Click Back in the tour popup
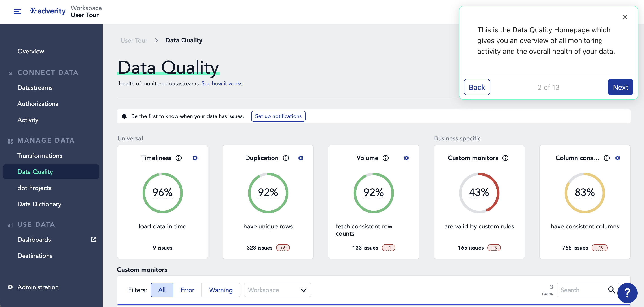 (477, 87)
